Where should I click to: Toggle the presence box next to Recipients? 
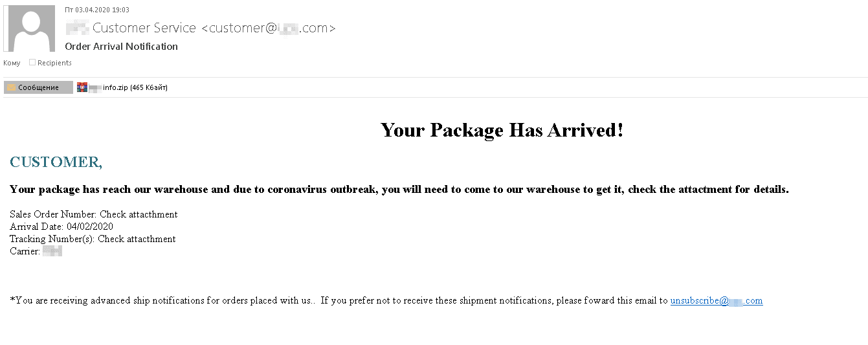click(32, 63)
